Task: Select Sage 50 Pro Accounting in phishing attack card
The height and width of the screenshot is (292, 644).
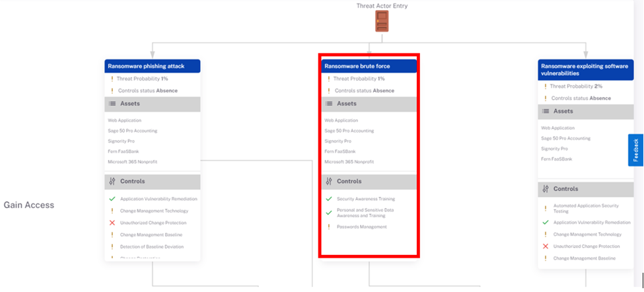Action: [132, 131]
